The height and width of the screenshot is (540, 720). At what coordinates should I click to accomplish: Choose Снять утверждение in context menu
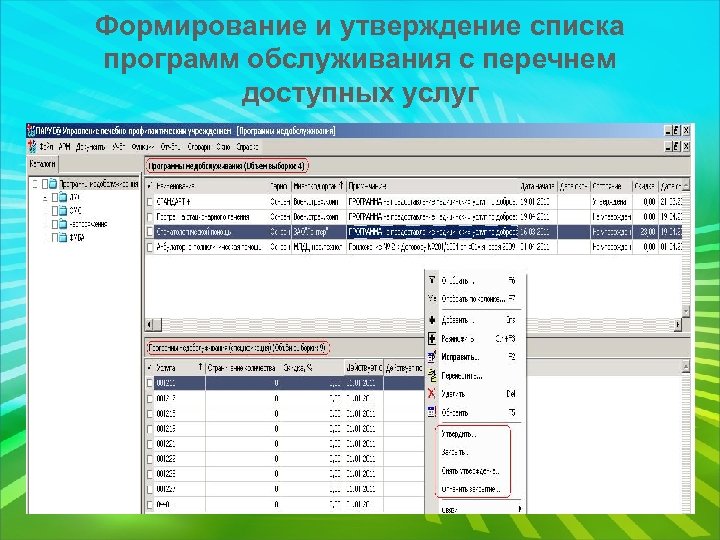[470, 471]
